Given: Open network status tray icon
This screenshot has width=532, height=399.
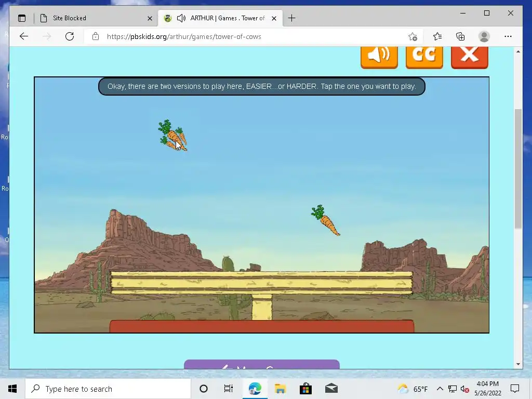Looking at the screenshot, I should 453,389.
